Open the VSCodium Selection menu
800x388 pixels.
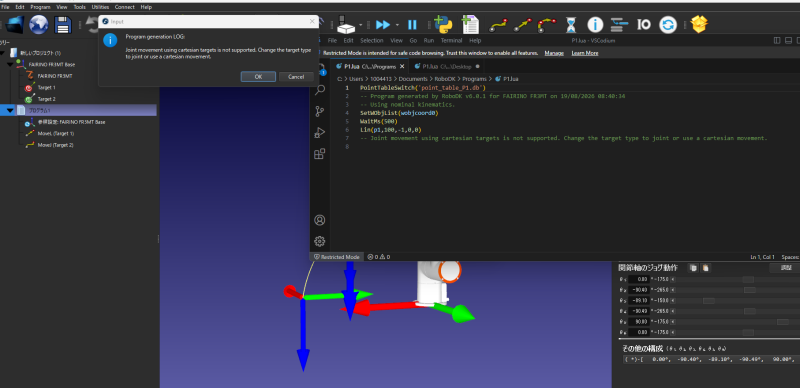click(371, 40)
